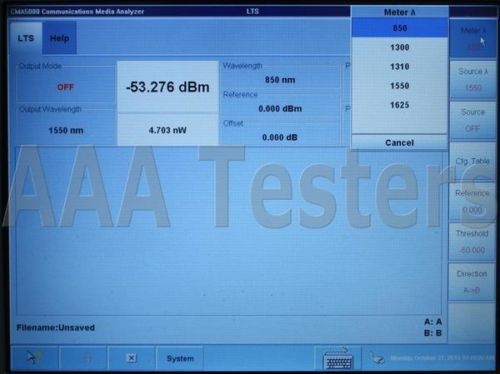Cancel the Meter λ selection
Image resolution: width=500 pixels, height=374 pixels.
coord(400,143)
